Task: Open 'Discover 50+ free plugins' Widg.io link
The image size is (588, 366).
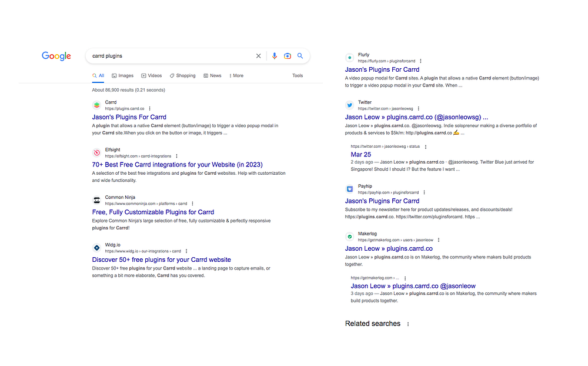Action: [x=161, y=259]
